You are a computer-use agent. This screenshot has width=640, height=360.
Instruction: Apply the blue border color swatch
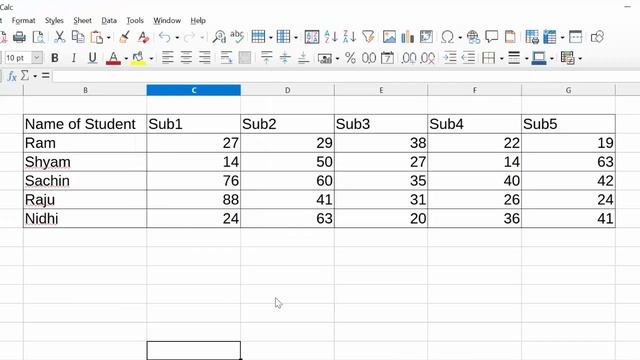click(539, 58)
